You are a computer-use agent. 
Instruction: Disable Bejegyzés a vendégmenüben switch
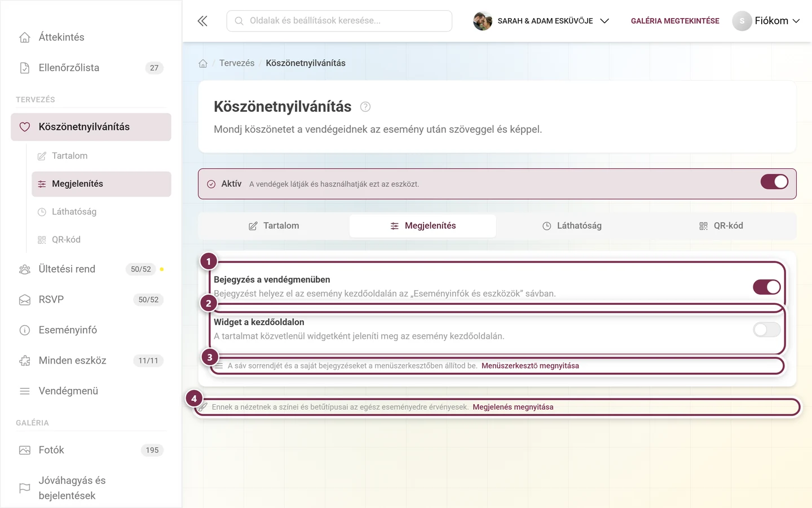(x=767, y=287)
